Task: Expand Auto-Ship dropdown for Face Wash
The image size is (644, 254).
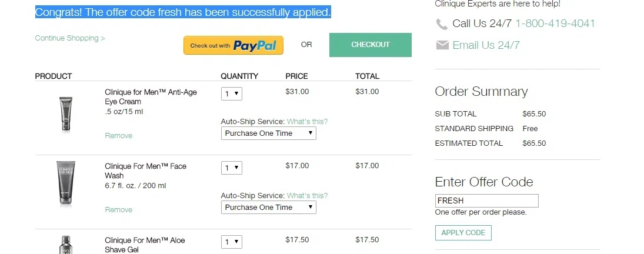Action: pyautogui.click(x=269, y=207)
